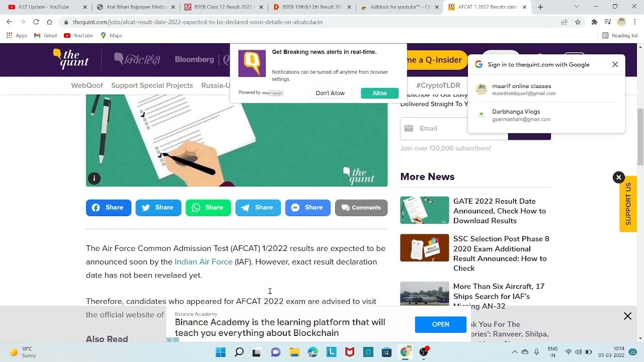Image resolution: width=644 pixels, height=362 pixels.
Task: Switch to the Adblock for youtube tab
Action: (400, 7)
